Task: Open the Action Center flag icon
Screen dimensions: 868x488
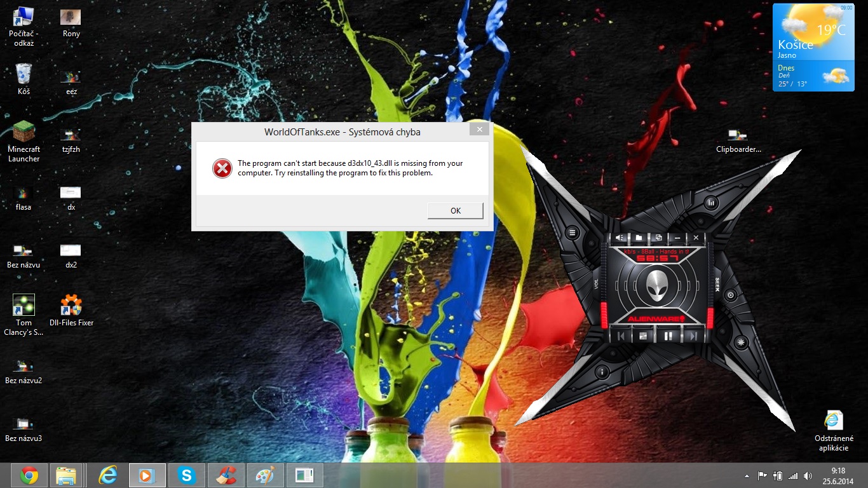Action: (x=762, y=475)
